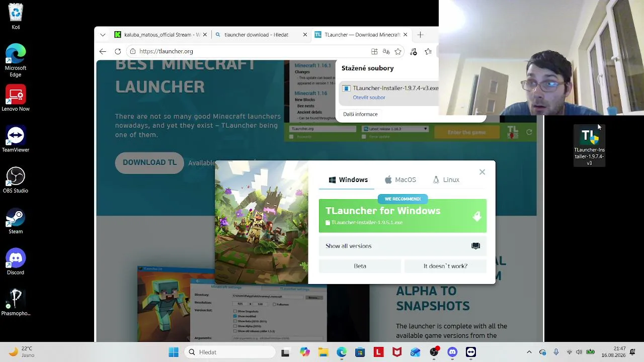Switch to TeamViewer on the taskbar
644x362 pixels.
click(471, 352)
